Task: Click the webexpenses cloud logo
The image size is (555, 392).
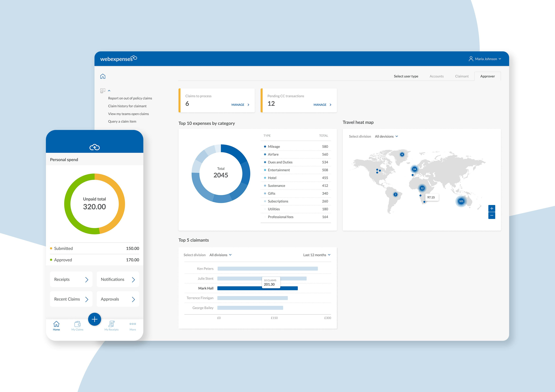Action: (118, 58)
